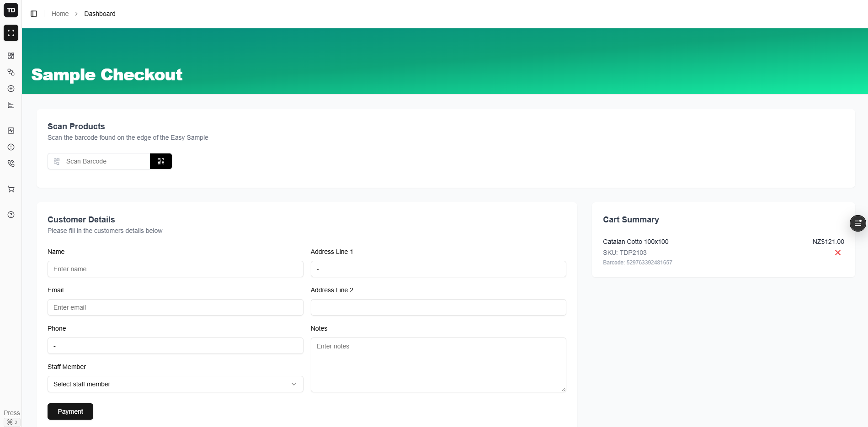Open the phone call icon in sidebar
This screenshot has width=868, height=427.
[x=11, y=163]
